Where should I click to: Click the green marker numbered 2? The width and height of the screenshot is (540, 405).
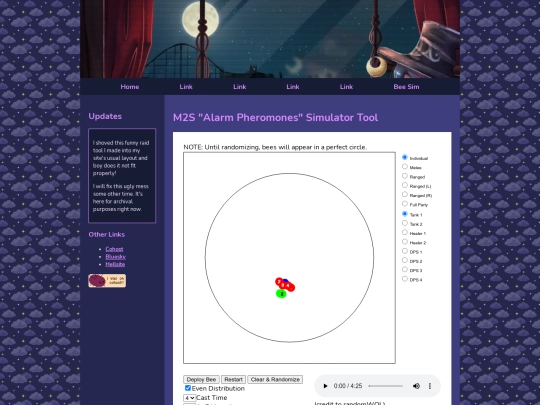[x=281, y=294]
